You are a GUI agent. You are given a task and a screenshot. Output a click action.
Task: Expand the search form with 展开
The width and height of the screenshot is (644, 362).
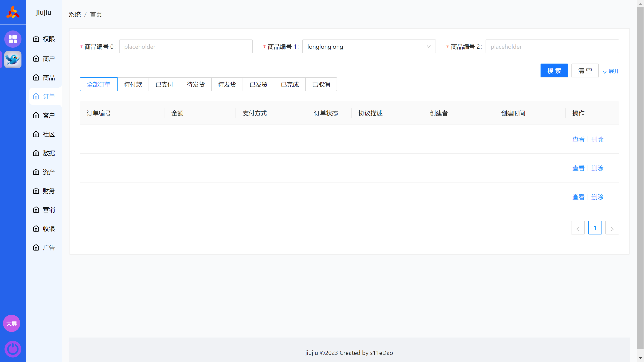click(x=611, y=71)
